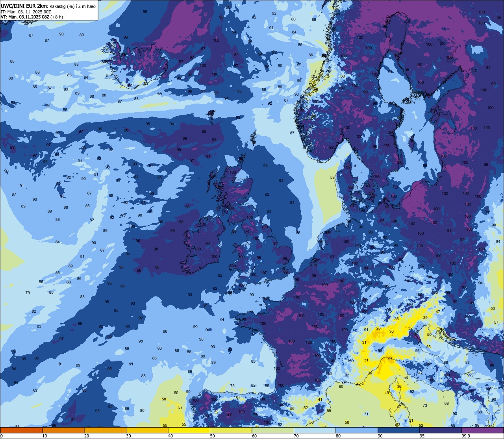Image resolution: width=504 pixels, height=439 pixels.
Task: Click the 'VT: Mán. 03.11.2025 08Z' line
Action: click(x=25, y=17)
